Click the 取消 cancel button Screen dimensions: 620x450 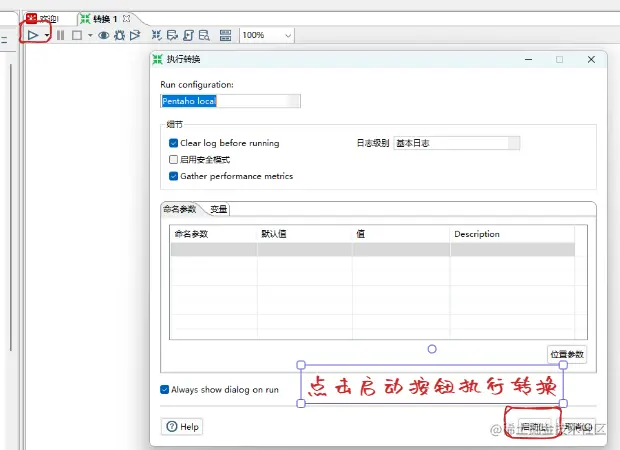click(x=577, y=427)
